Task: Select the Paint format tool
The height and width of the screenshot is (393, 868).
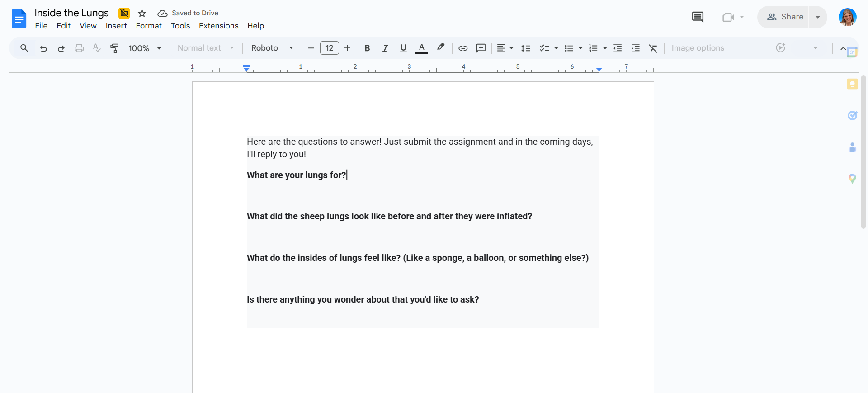Action: [x=114, y=48]
